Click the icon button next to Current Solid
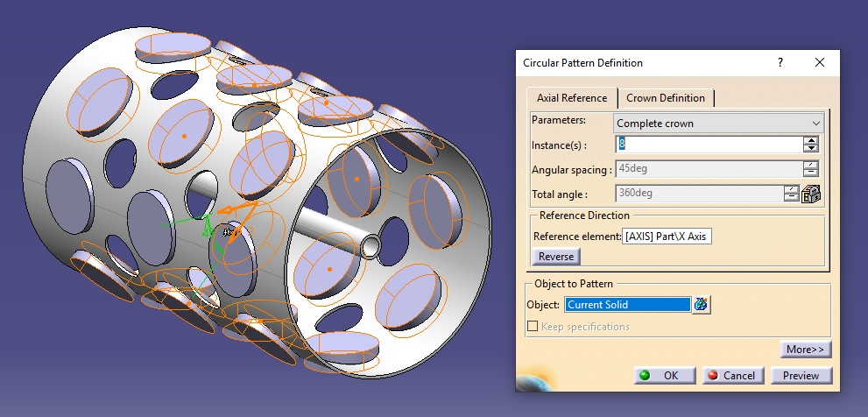 (x=702, y=304)
